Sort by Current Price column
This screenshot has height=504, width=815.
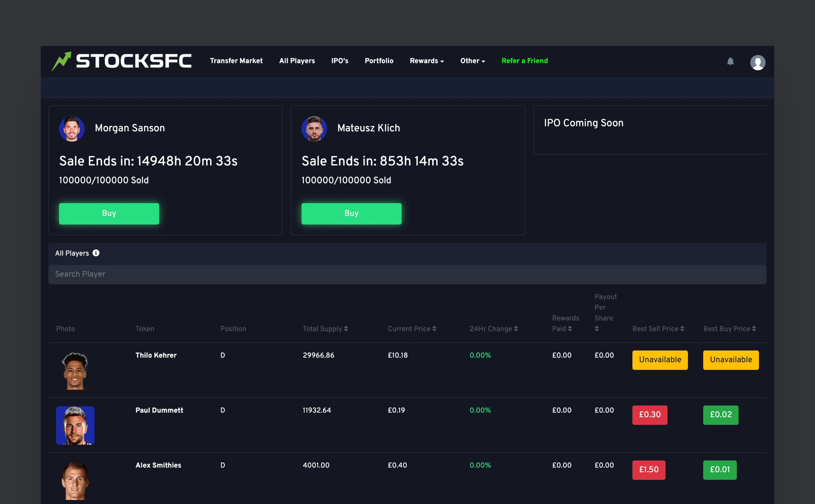[412, 329]
